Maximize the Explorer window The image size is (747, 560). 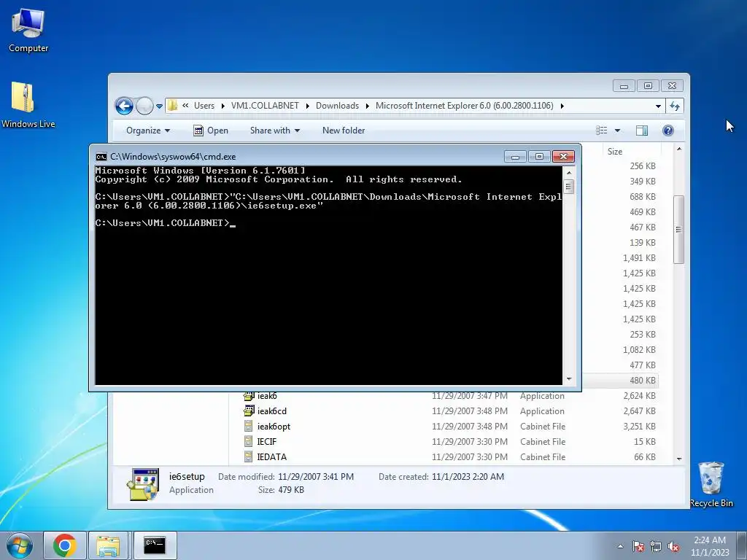click(x=648, y=86)
